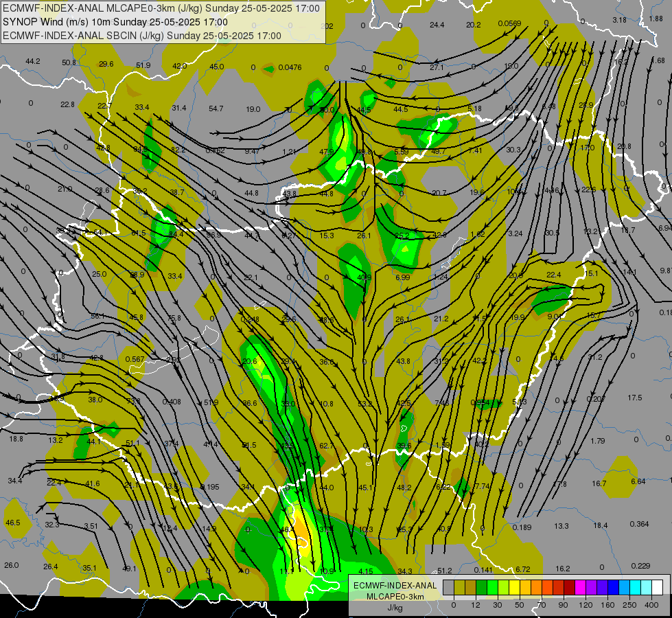Click the map value 51.2
Image resolution: width=672 pixels, height=618 pixels.
click(444, 571)
